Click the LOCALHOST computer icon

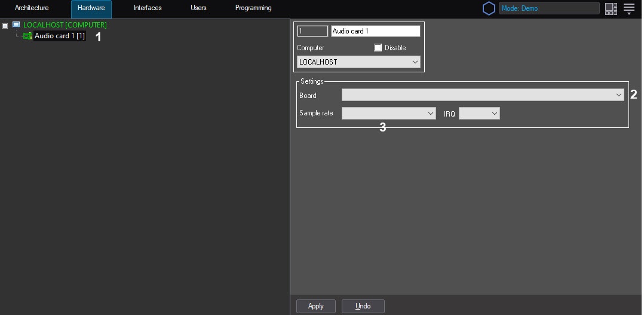16,25
